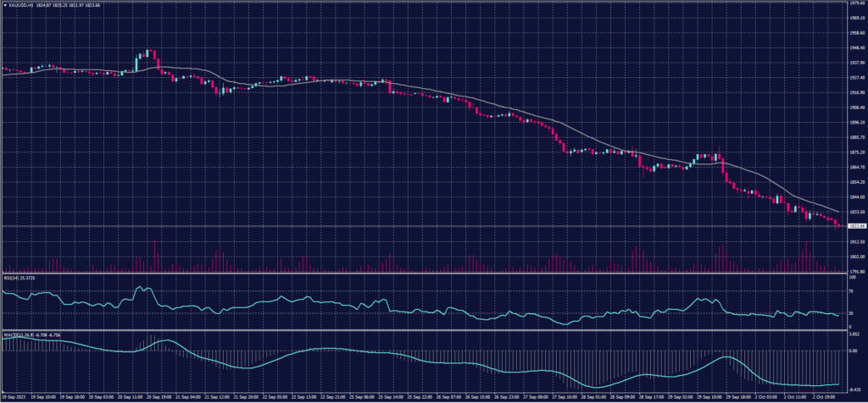Click the MACD 3.852 scale label
Screen dimensions: 868x403
point(854,335)
